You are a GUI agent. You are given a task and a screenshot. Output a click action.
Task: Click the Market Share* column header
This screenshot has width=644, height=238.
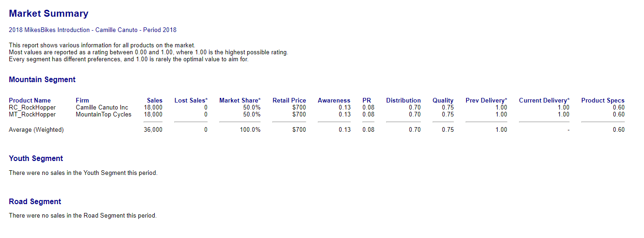pyautogui.click(x=240, y=100)
